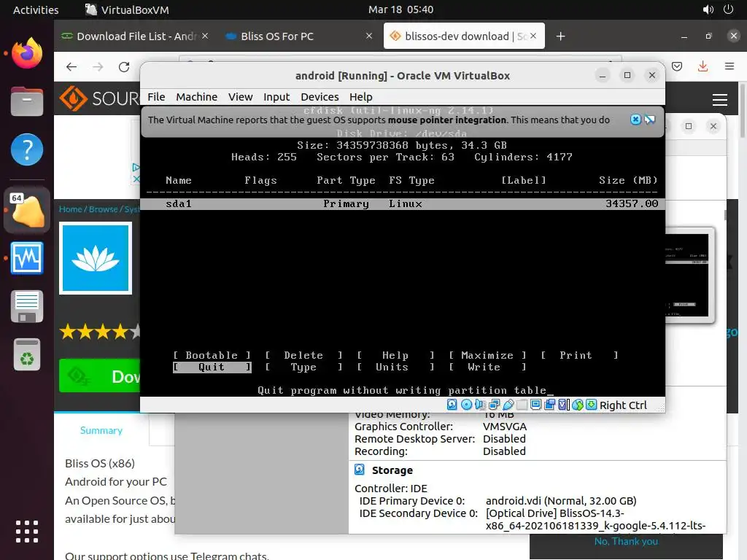The image size is (747, 560).
Task: Select the Type option in cfdisk
Action: 303,367
